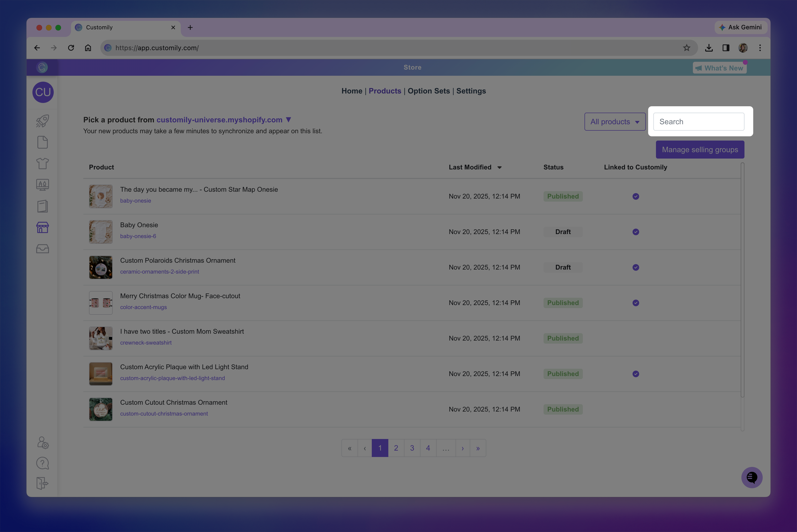Viewport: 797px width, 532px height.
Task: Open browser three-dot menu
Action: pos(760,48)
